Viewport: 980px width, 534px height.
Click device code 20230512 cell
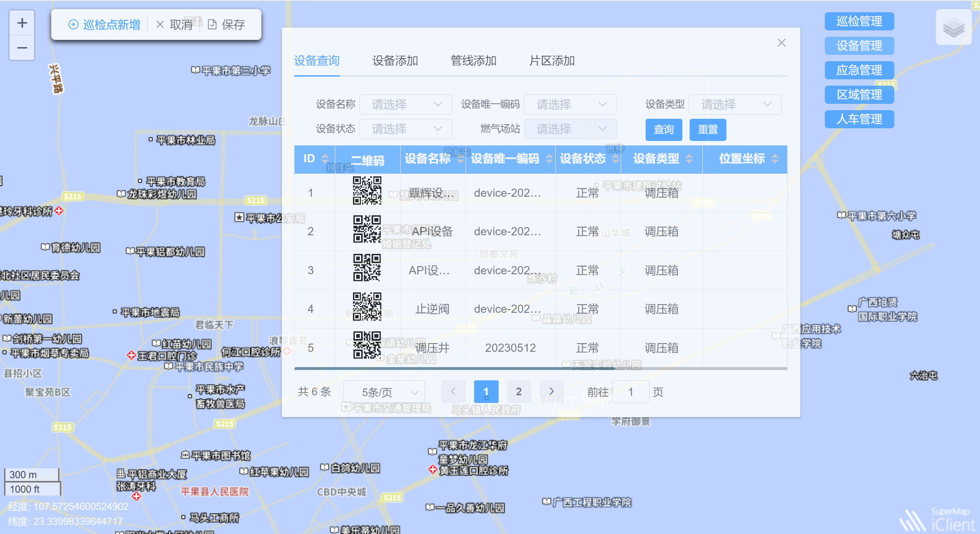pos(510,348)
